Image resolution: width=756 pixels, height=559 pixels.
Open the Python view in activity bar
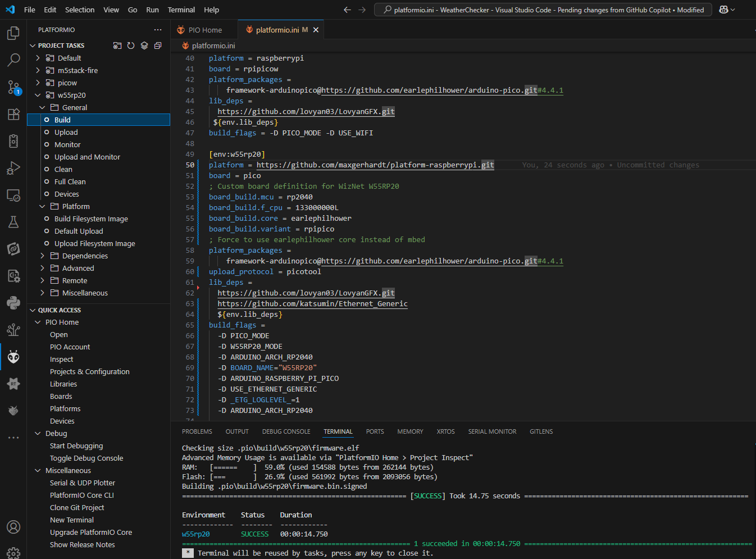point(13,303)
